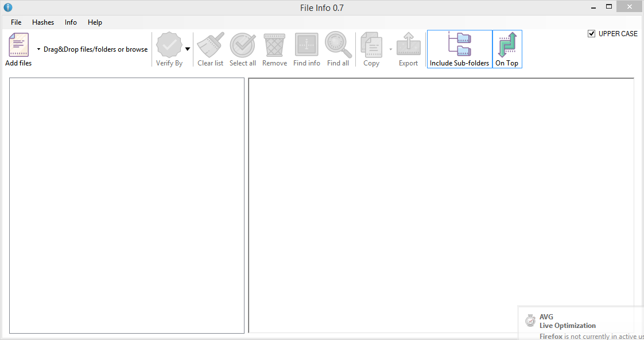Viewport: 644px width, 340px height.
Task: Minimize the File Info window
Action: coord(593,7)
